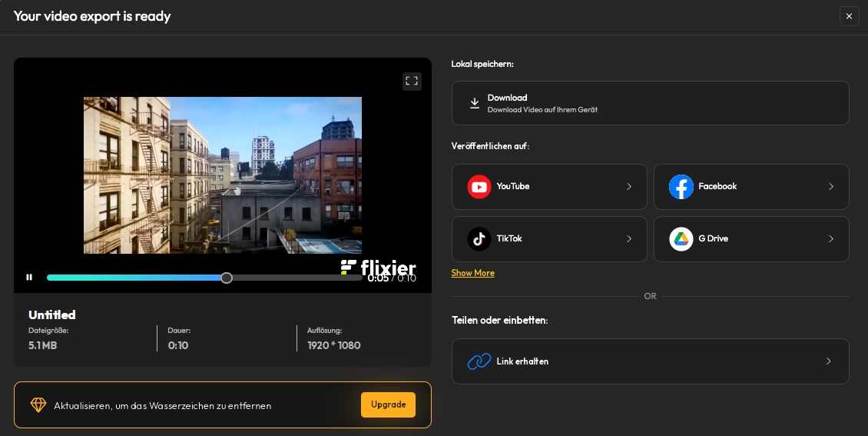The height and width of the screenshot is (436, 868).
Task: Download the video to your device
Action: pyautogui.click(x=651, y=103)
